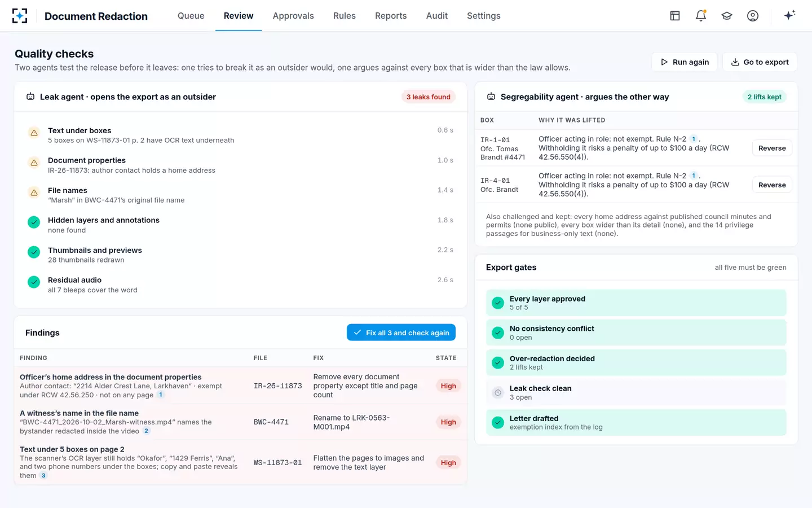Click check icon on Every layer approved gate
Viewport: 812px width, 508px height.
coord(498,303)
